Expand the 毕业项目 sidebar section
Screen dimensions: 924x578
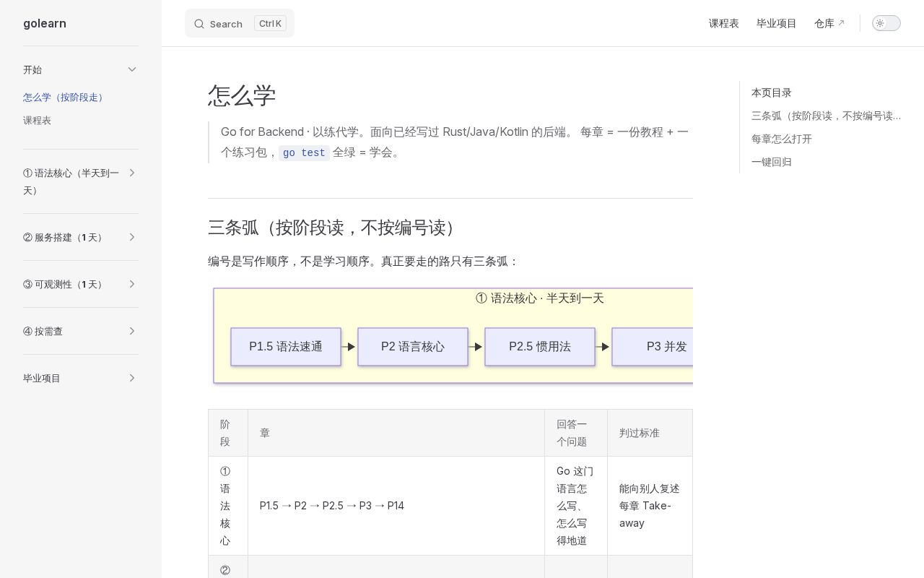pyautogui.click(x=132, y=378)
